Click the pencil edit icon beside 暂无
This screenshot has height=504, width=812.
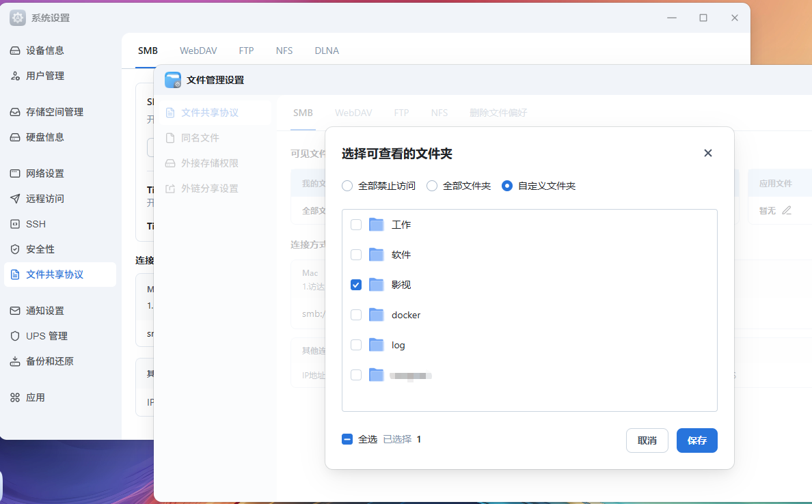coord(787,210)
